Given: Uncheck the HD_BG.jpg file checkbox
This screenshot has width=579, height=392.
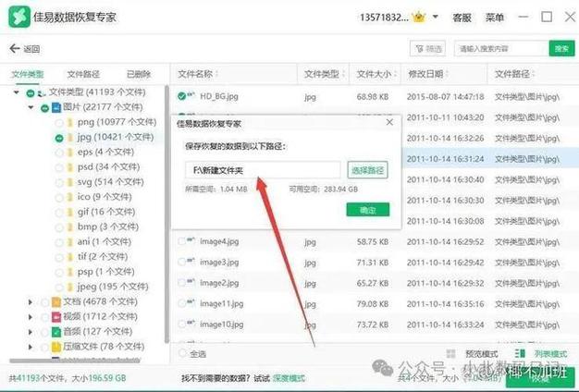Looking at the screenshot, I should [181, 96].
